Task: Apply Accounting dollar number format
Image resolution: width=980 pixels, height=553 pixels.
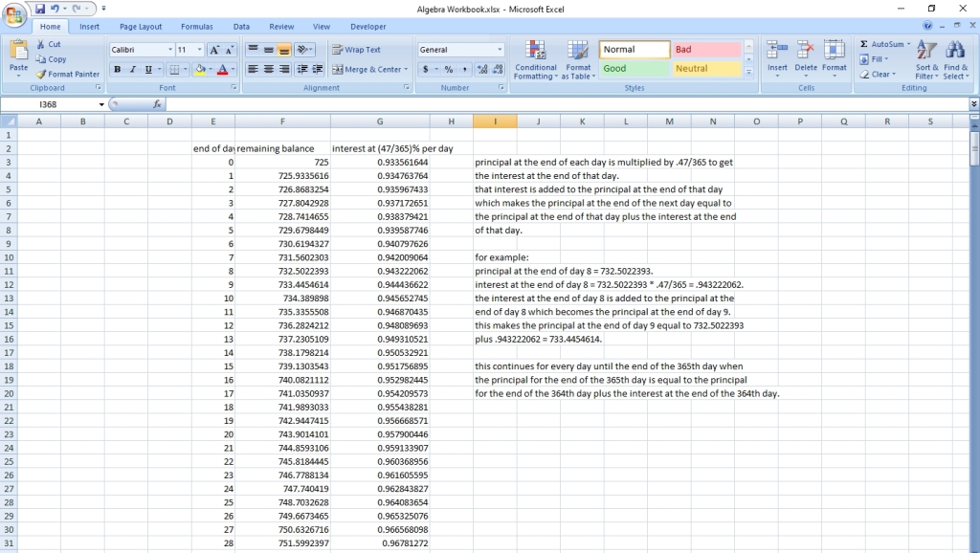Action: [426, 69]
